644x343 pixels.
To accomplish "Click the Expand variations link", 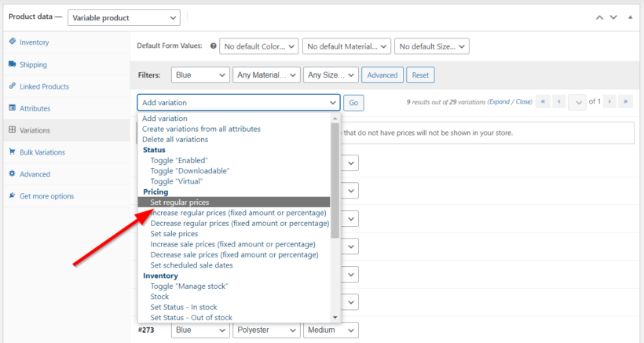I will (x=499, y=102).
